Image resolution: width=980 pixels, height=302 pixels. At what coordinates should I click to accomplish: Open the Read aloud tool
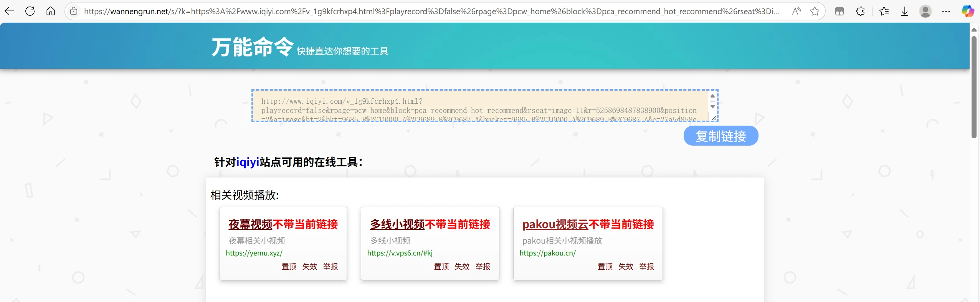[797, 11]
